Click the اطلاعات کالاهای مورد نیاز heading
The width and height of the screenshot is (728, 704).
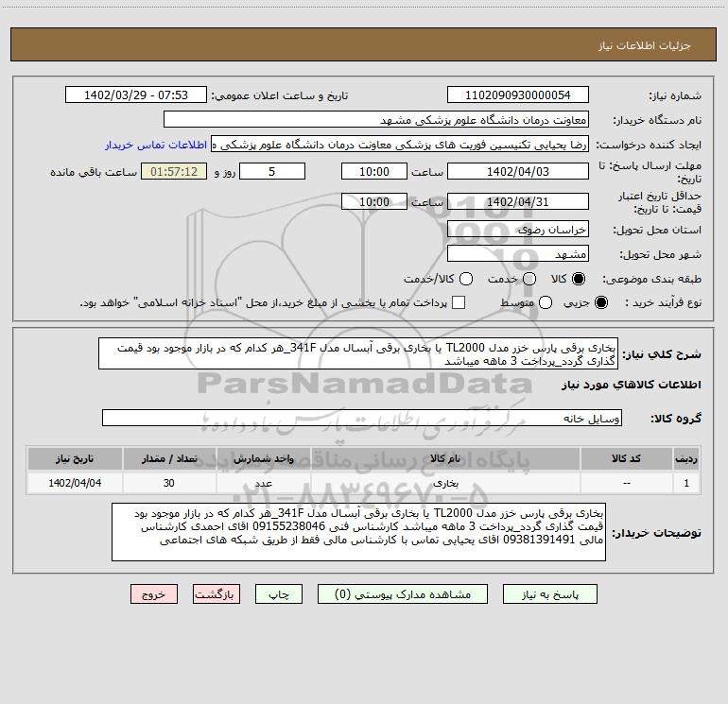click(631, 385)
